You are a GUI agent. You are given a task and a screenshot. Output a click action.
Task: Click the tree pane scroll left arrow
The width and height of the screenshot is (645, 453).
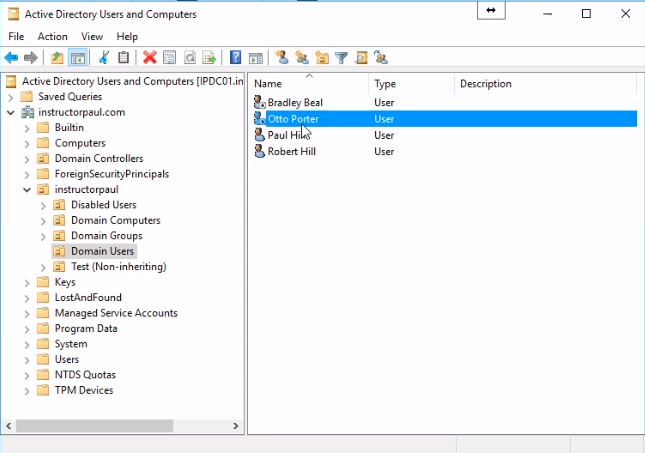pos(9,426)
